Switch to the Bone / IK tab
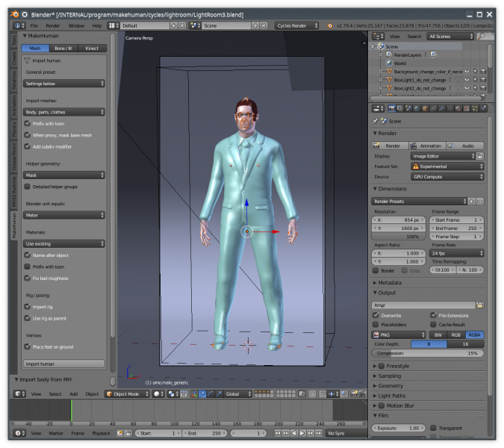The width and height of the screenshot is (504, 448). coord(63,49)
